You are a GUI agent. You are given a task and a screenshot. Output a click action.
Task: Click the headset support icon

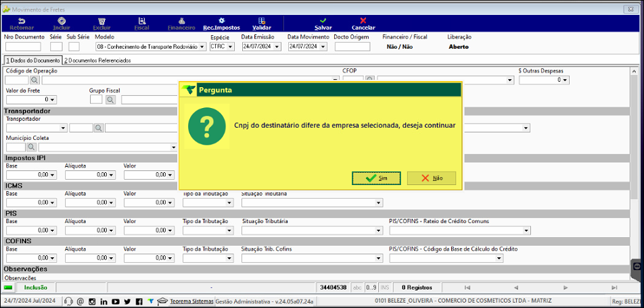tap(68, 302)
